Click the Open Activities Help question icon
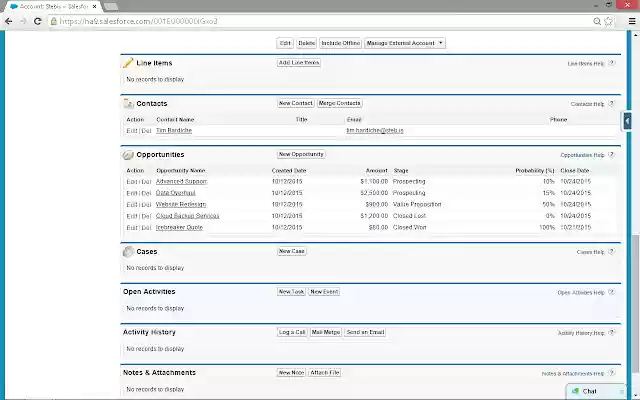Viewport: 640px width, 400px height. click(611, 292)
